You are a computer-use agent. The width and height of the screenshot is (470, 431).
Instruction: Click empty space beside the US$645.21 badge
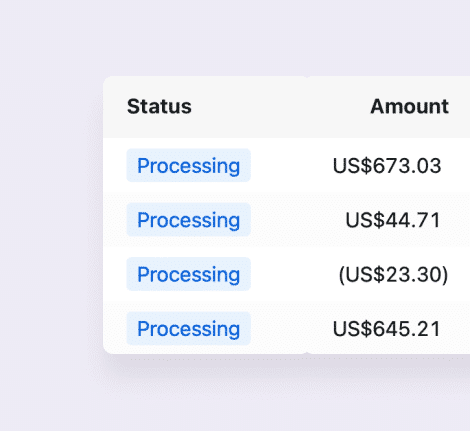point(290,329)
